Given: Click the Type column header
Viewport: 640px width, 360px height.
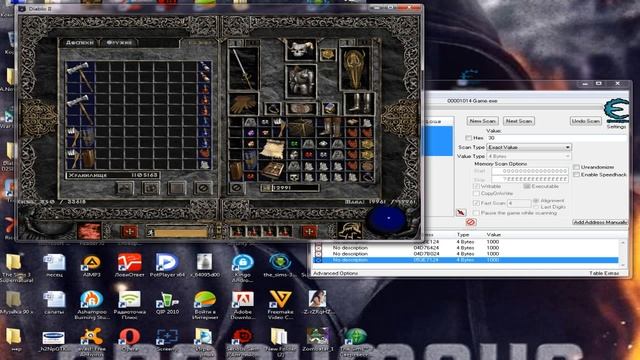Looking at the screenshot, I should tap(463, 235).
